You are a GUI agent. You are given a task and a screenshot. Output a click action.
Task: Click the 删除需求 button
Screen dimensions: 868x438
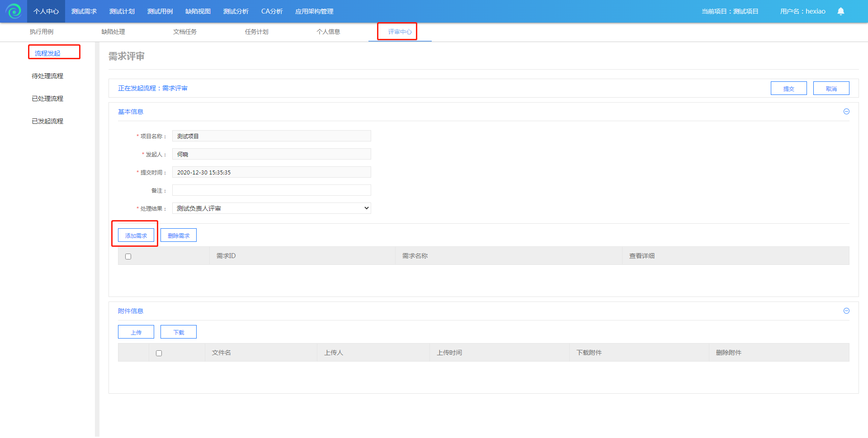(x=179, y=235)
